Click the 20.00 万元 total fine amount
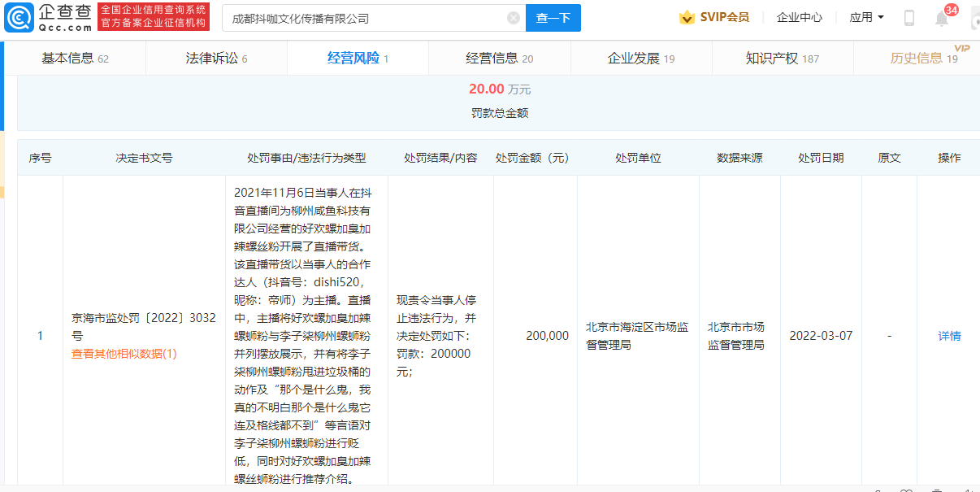 tap(499, 89)
